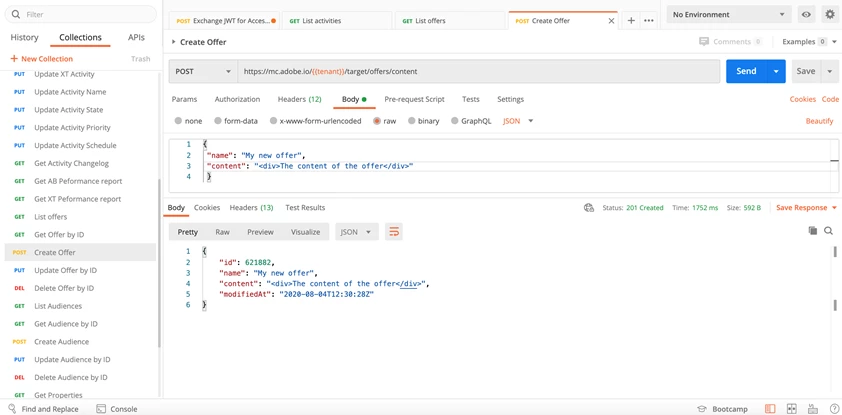Select x-www-form-urlencoded body type
This screenshot has height=415, width=842.
point(274,121)
